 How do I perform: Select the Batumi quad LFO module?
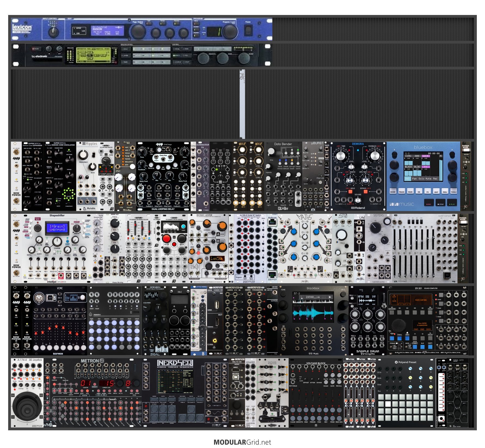click(x=139, y=248)
